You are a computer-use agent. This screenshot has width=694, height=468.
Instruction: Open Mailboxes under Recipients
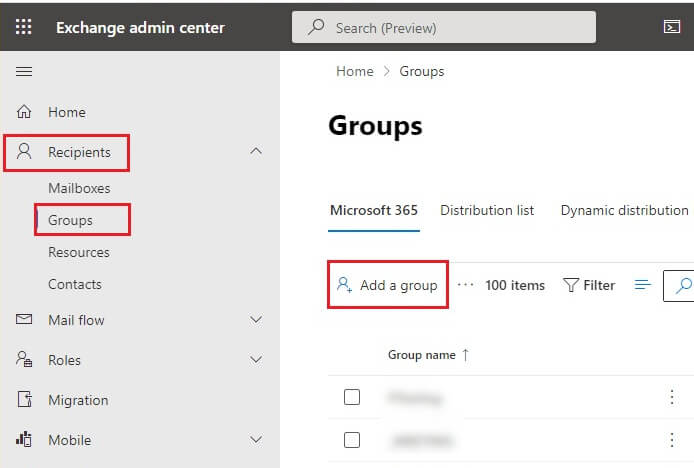click(79, 188)
